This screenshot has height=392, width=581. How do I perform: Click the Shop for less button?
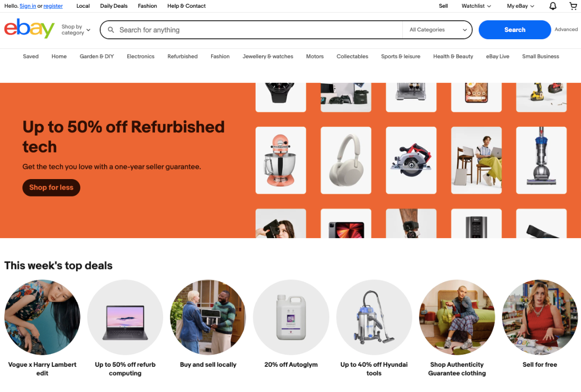pyautogui.click(x=51, y=188)
